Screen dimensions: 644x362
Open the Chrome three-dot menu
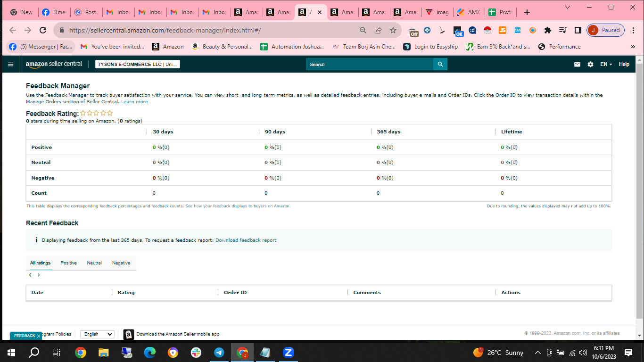click(633, 30)
